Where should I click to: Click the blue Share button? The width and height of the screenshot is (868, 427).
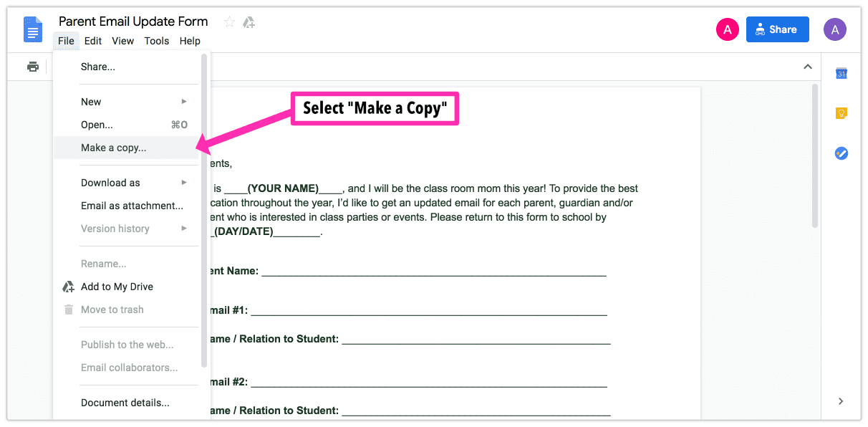[778, 30]
